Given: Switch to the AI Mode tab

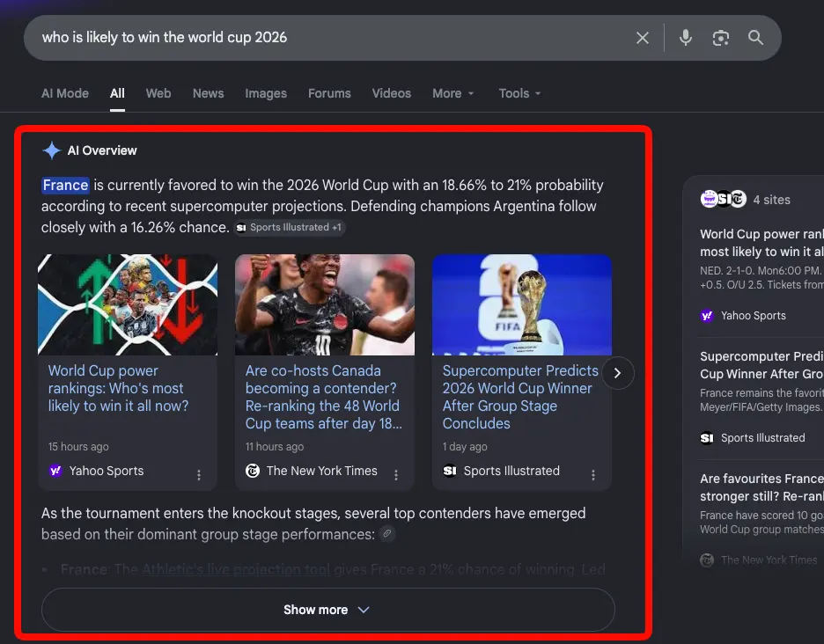Looking at the screenshot, I should tap(65, 93).
